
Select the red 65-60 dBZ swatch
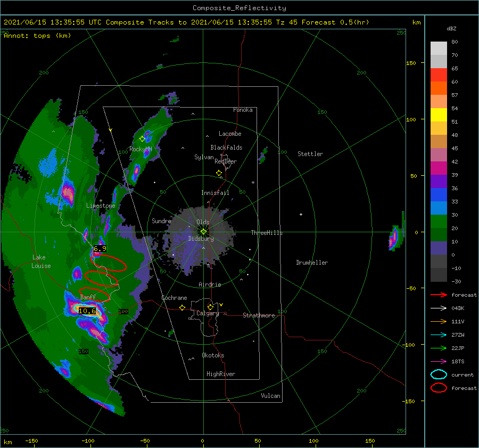[x=439, y=75]
